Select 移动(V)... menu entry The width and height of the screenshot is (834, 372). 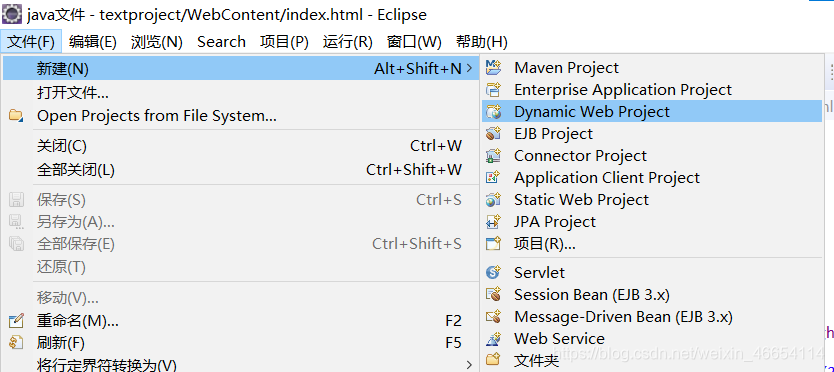[x=240, y=298]
